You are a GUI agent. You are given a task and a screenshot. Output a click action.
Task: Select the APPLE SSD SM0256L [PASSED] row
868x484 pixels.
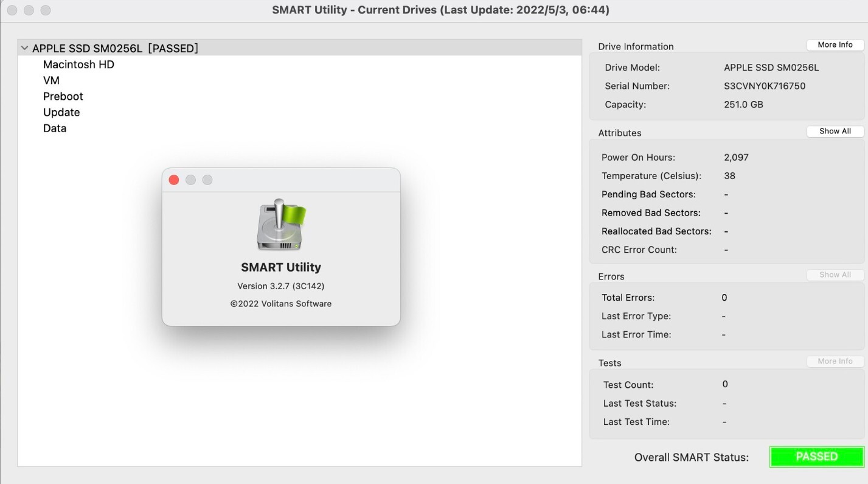[x=299, y=48]
